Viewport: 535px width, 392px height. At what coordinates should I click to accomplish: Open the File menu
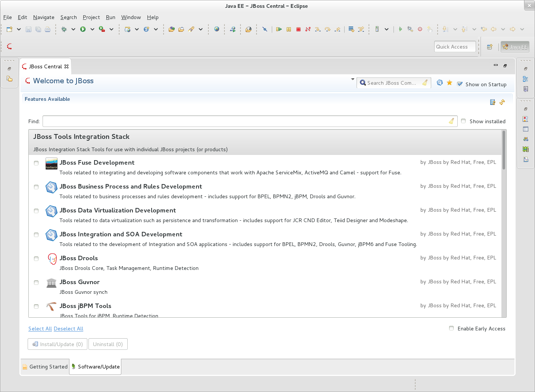click(7, 17)
